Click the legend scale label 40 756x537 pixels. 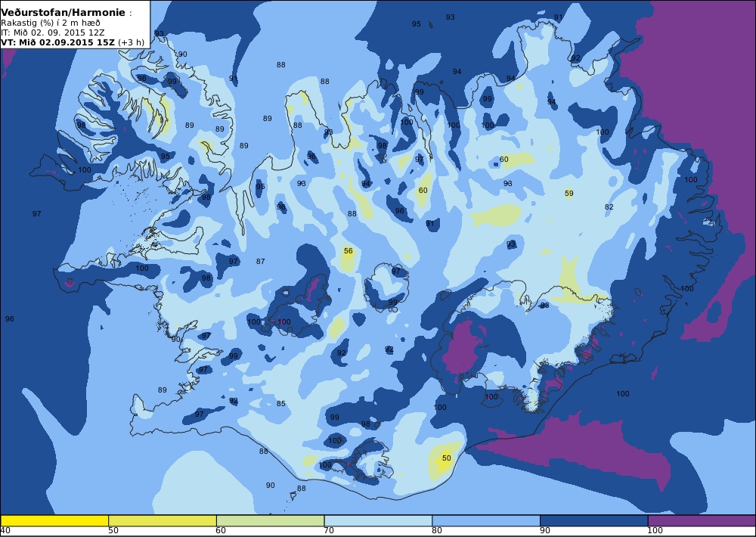(5, 531)
